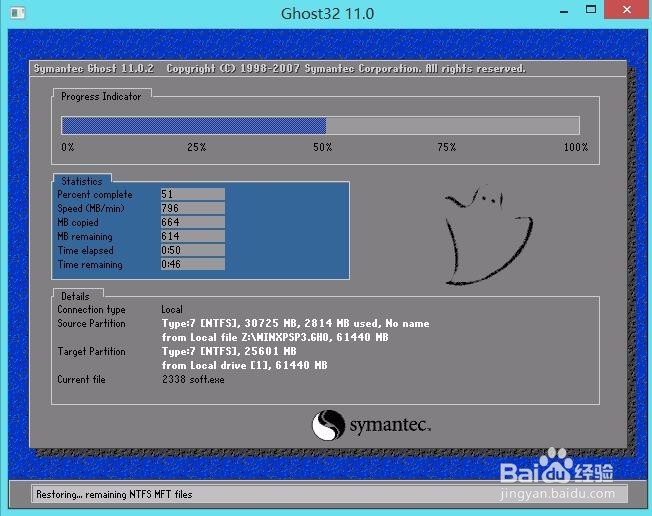Click the Restoring... remaining NTFS MFT files status
The width and height of the screenshot is (652, 516).
pos(114,494)
